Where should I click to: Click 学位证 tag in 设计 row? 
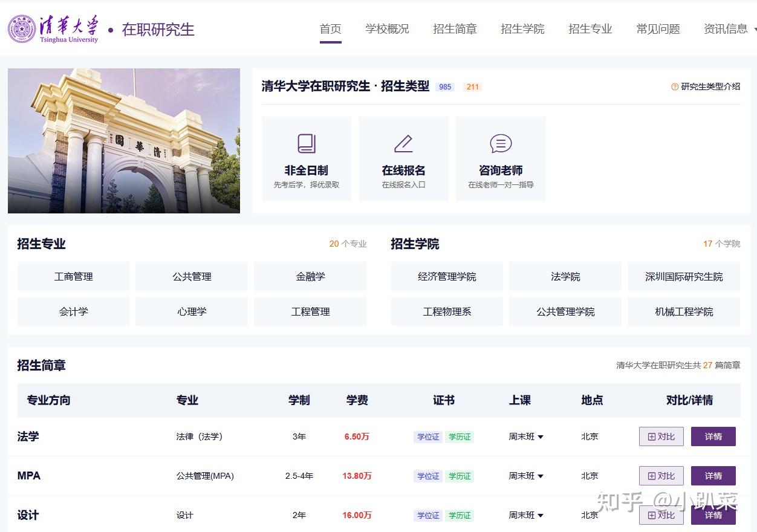428,515
